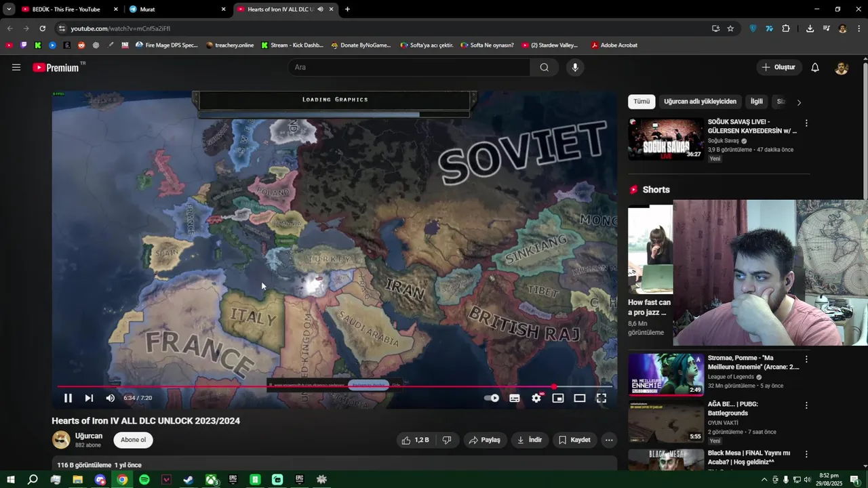Open Windows Start menu
Image resolution: width=868 pixels, height=488 pixels.
coord(11,479)
